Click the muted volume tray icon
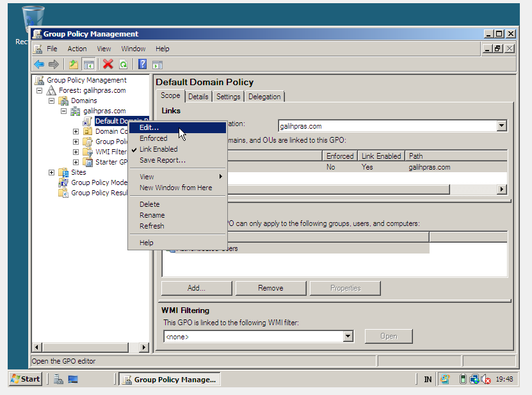Screen dimensions: 532x395 tap(486, 379)
